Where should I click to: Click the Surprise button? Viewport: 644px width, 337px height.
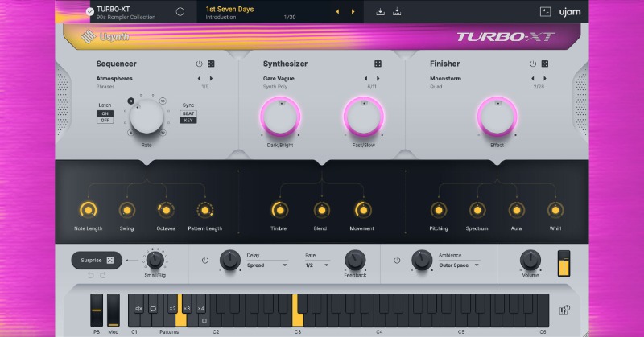[97, 261]
